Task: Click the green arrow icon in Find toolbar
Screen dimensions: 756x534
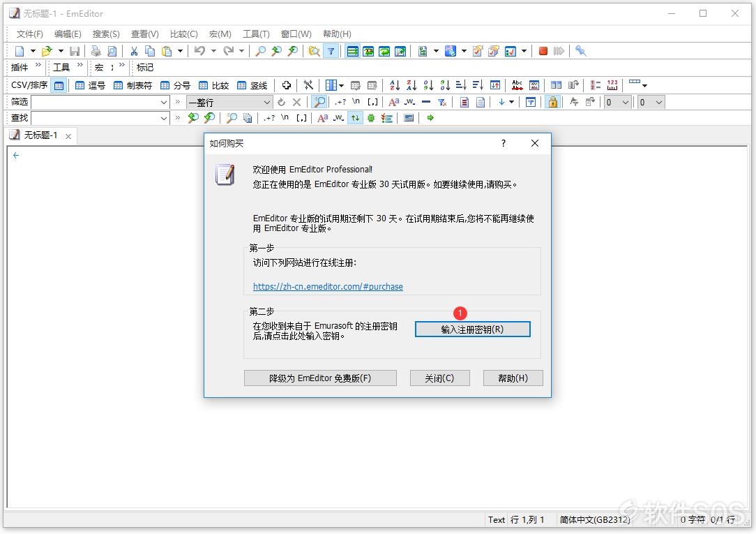Action: [x=430, y=118]
